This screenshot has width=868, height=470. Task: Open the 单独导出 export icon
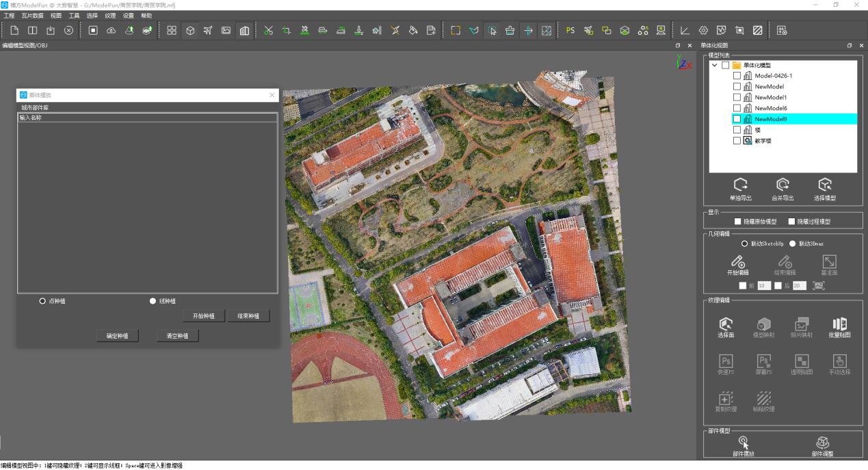[x=740, y=190]
